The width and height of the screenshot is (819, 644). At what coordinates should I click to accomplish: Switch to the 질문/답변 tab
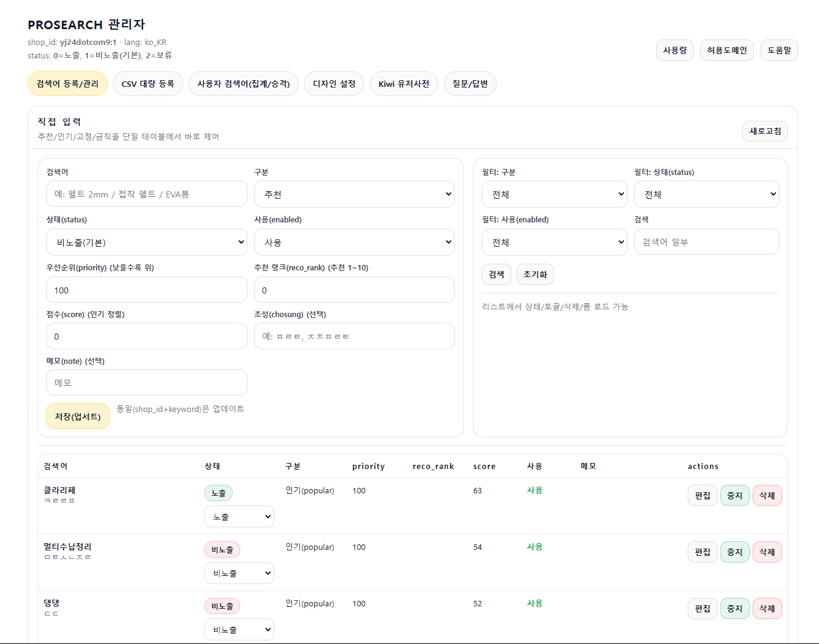point(470,83)
